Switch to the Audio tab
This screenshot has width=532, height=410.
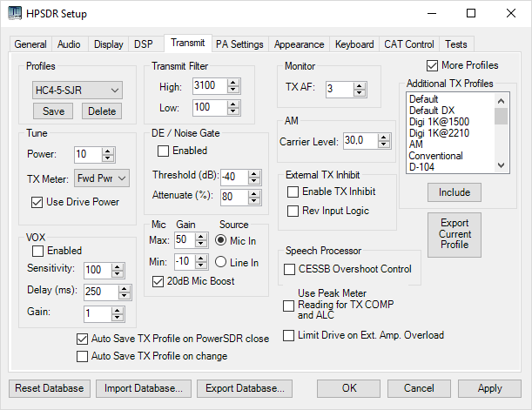(x=69, y=44)
